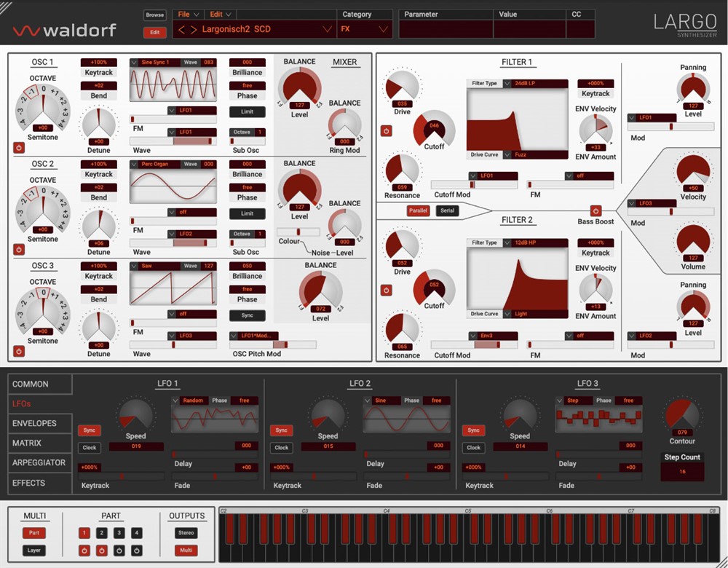Select part 3 button
Image resolution: width=728 pixels, height=568 pixels.
click(119, 533)
